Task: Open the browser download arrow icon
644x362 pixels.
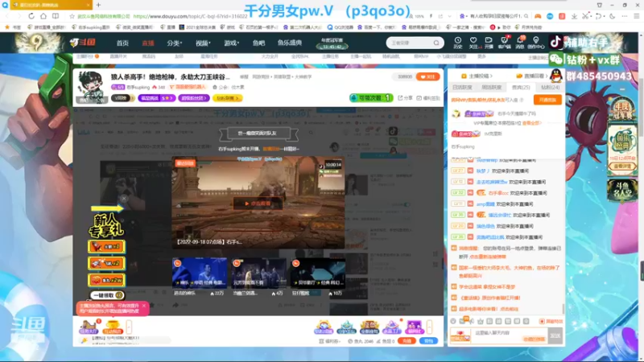Action: coord(574,16)
